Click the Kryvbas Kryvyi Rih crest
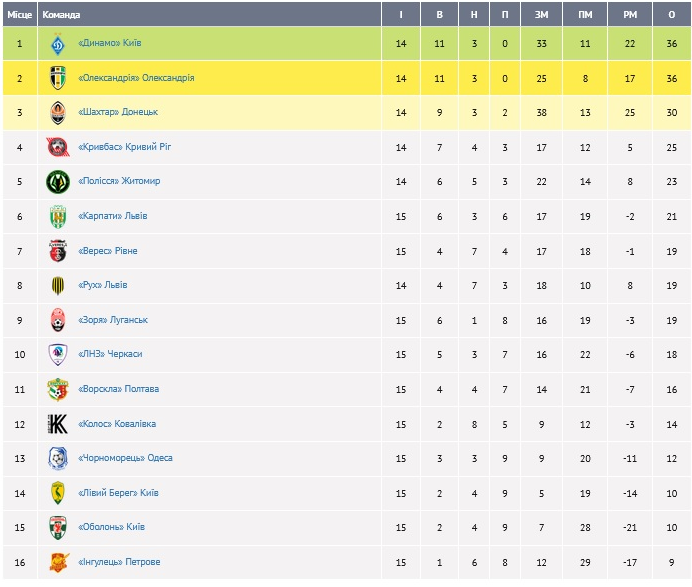The image size is (692, 587). point(58,147)
